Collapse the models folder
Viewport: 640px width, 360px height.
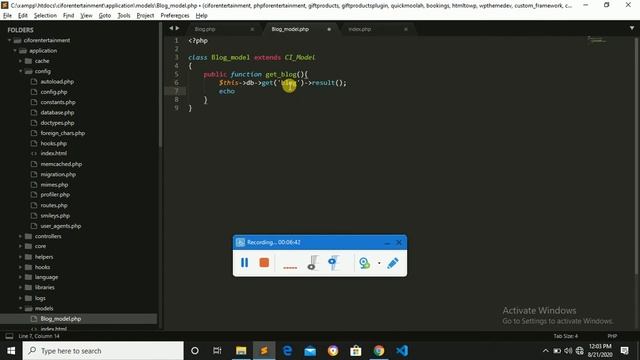(20, 308)
